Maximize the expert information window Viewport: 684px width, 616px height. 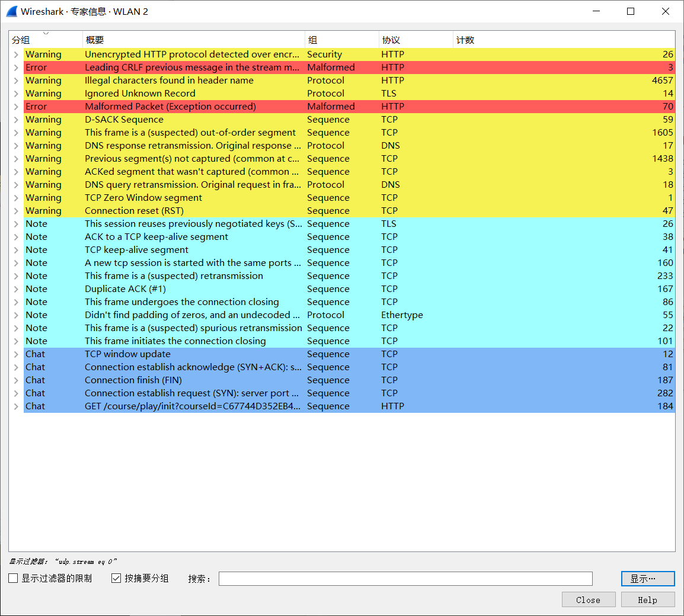click(631, 11)
